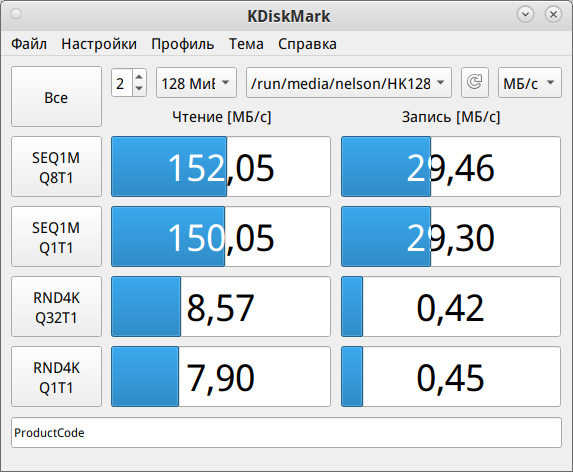Viewport: 573px width, 472px height.
Task: Run all benchmarks with Все button
Action: tap(56, 96)
